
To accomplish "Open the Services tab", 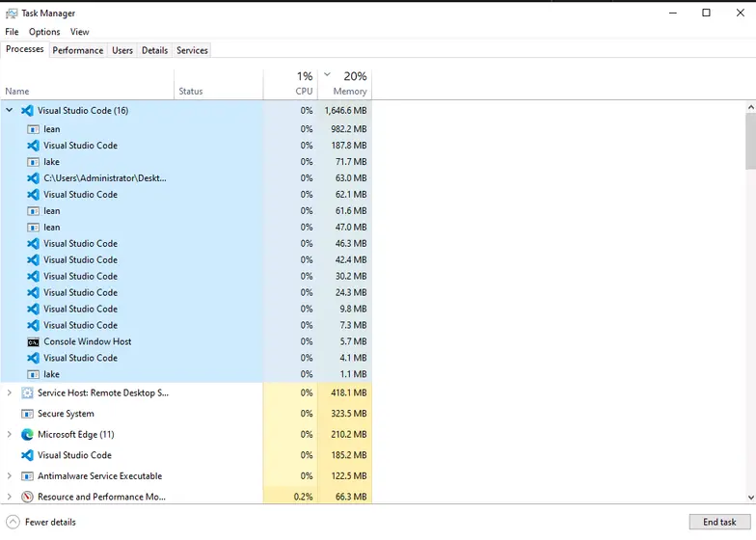I will tap(192, 50).
